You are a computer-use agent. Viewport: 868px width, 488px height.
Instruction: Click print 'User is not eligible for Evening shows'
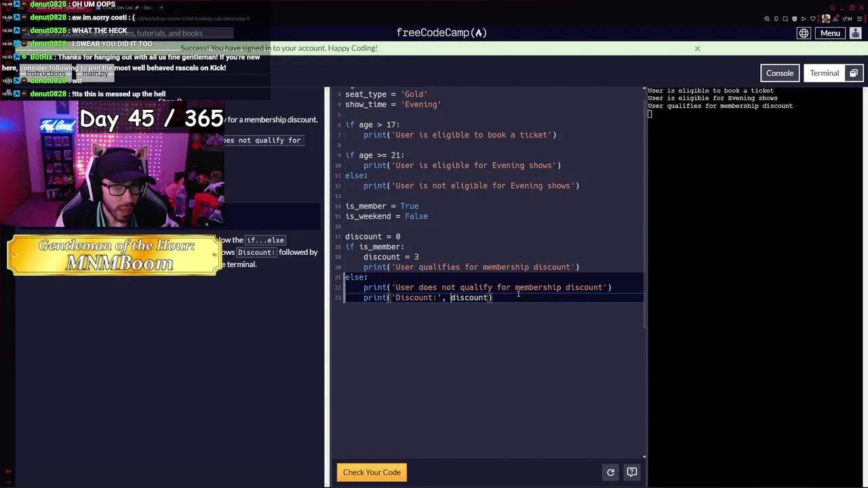point(471,186)
